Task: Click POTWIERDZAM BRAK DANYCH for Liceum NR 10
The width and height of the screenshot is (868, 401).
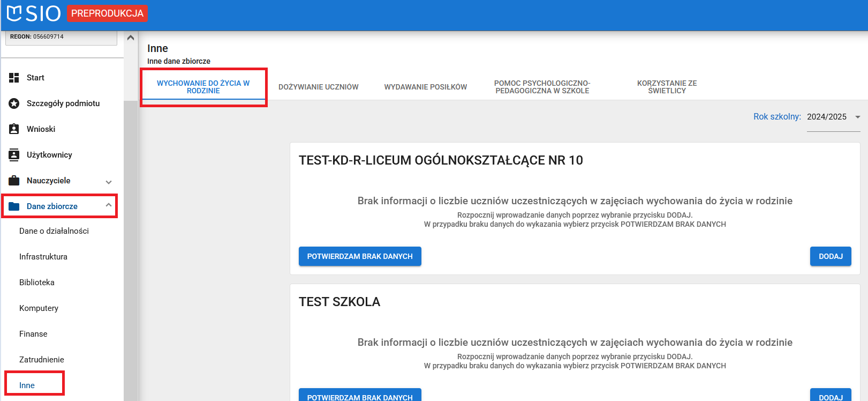Action: pos(360,256)
